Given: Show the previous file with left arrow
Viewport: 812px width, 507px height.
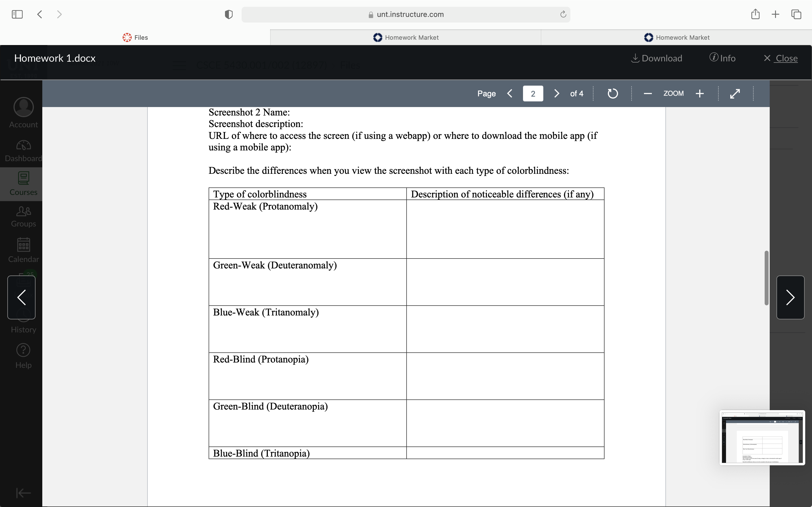Looking at the screenshot, I should (21, 297).
